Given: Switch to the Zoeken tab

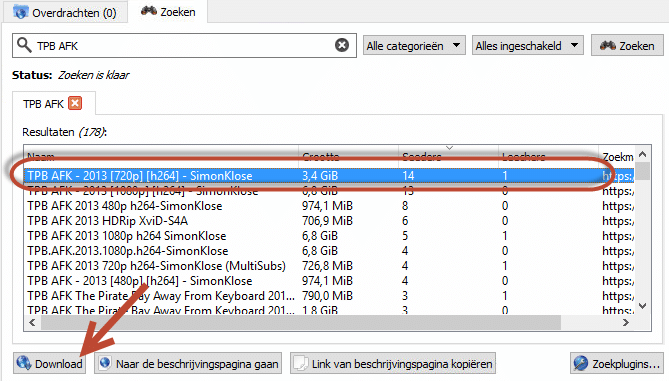Looking at the screenshot, I should (x=168, y=12).
